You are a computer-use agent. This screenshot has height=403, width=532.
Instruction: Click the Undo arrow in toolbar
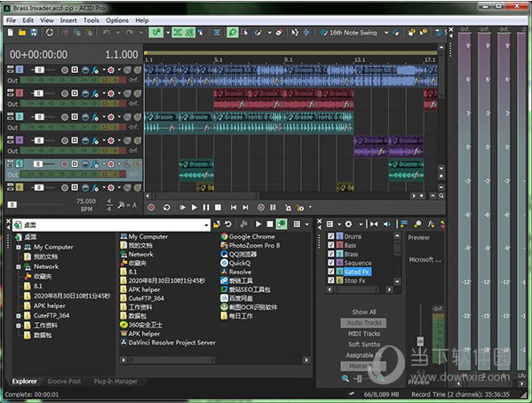click(107, 33)
